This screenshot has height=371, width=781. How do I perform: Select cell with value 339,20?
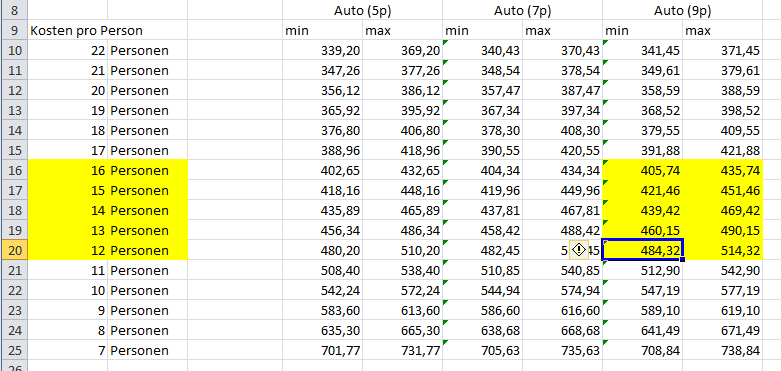click(x=322, y=50)
